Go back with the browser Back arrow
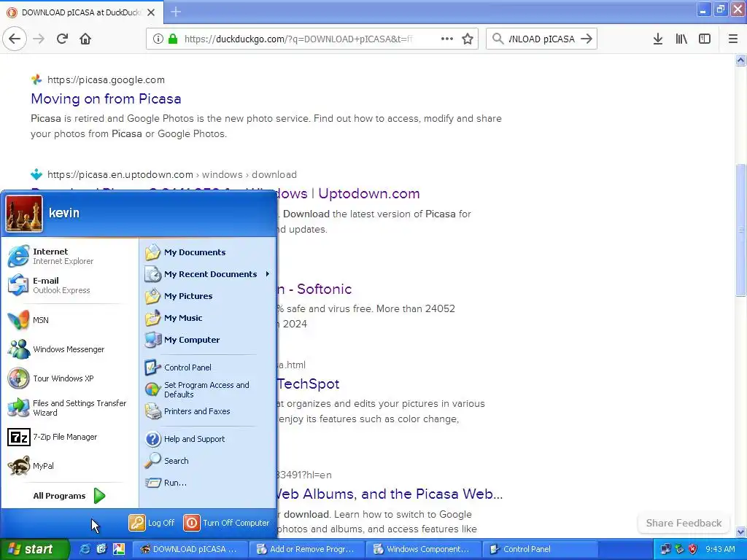The image size is (747, 560). [x=15, y=39]
